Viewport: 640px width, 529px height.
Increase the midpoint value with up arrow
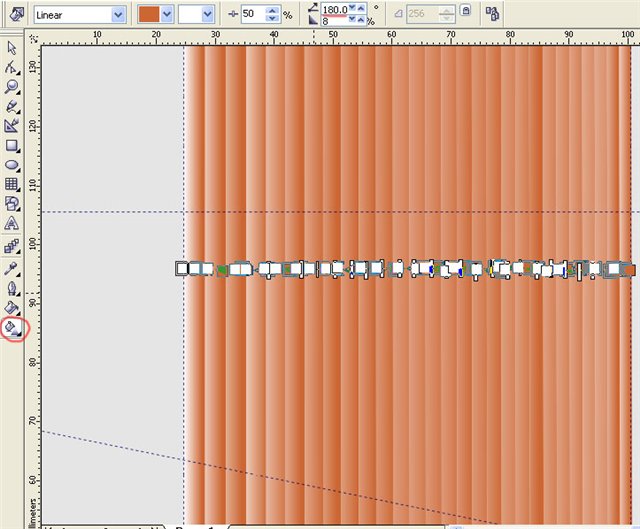coord(274,10)
